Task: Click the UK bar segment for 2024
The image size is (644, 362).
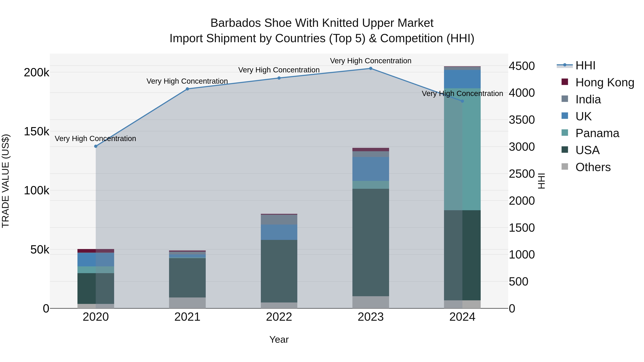Action: [x=462, y=79]
